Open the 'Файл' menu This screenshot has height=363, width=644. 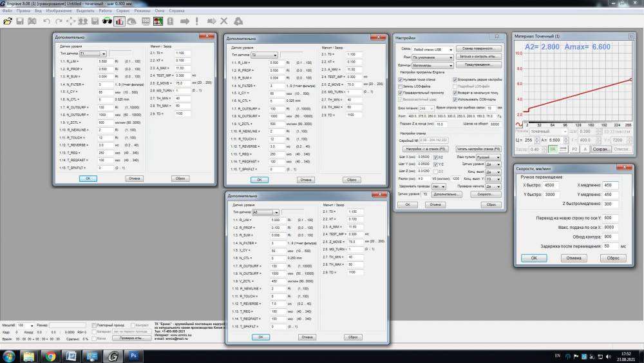(7, 11)
